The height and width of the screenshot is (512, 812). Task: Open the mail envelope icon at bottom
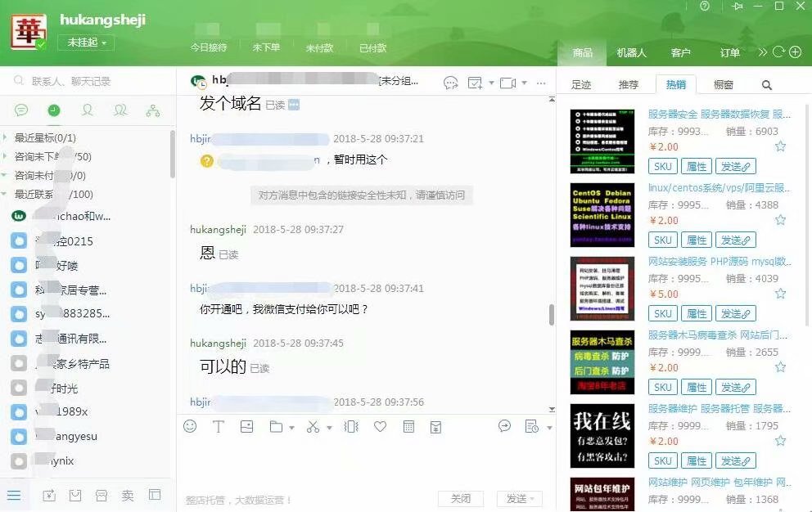[x=75, y=496]
